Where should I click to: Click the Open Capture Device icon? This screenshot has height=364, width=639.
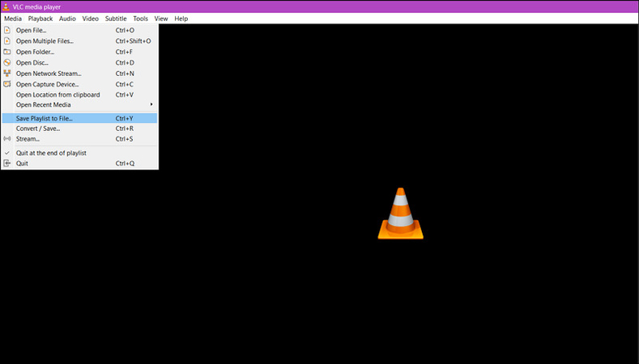point(7,84)
